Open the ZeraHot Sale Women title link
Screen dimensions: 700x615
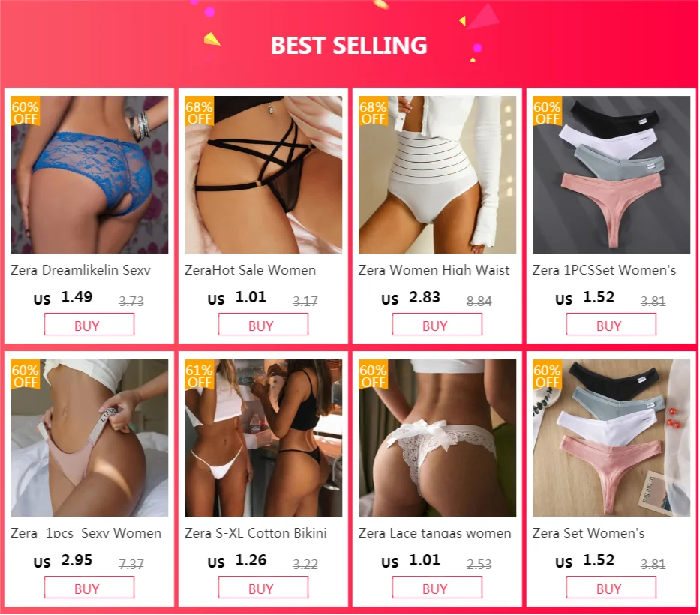point(250,269)
